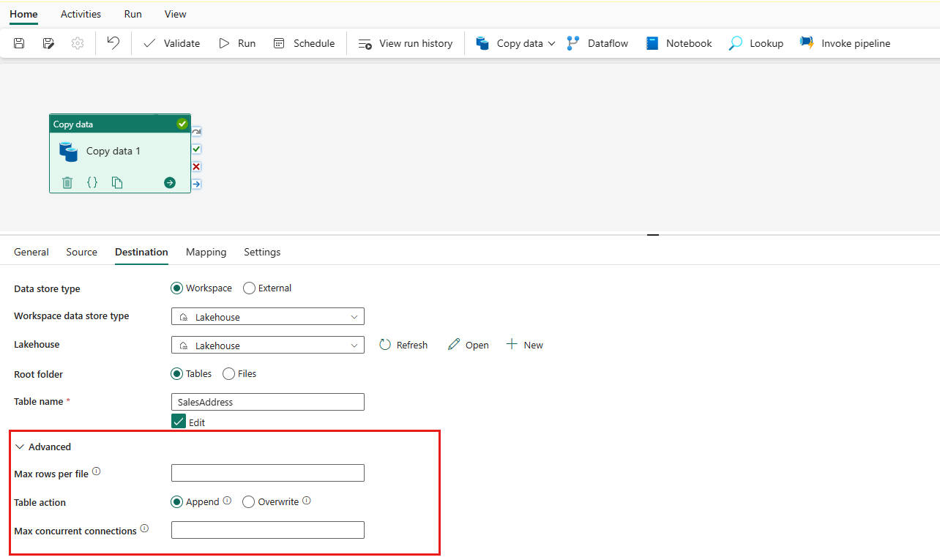This screenshot has width=940, height=560.
Task: Add a Lookup activity
Action: coord(756,43)
